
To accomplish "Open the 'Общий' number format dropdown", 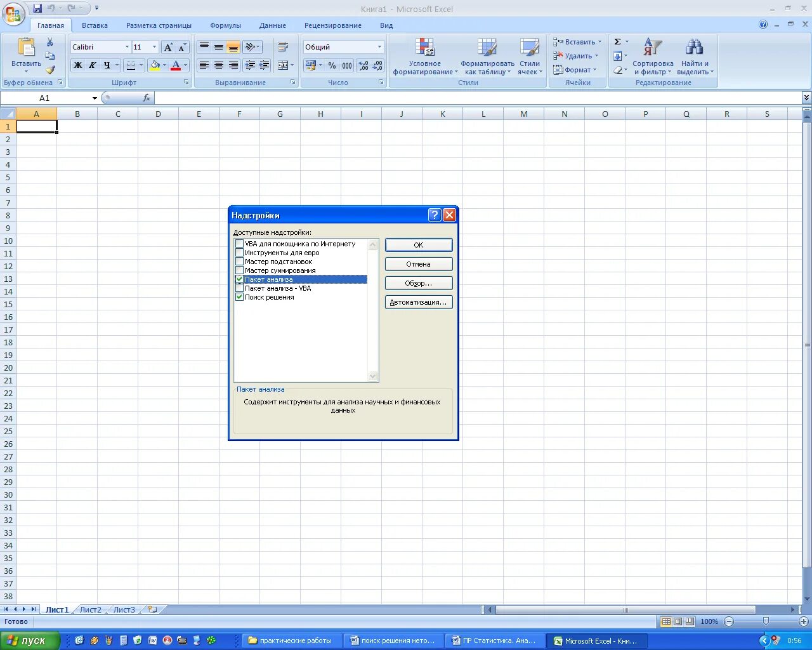I will point(379,47).
